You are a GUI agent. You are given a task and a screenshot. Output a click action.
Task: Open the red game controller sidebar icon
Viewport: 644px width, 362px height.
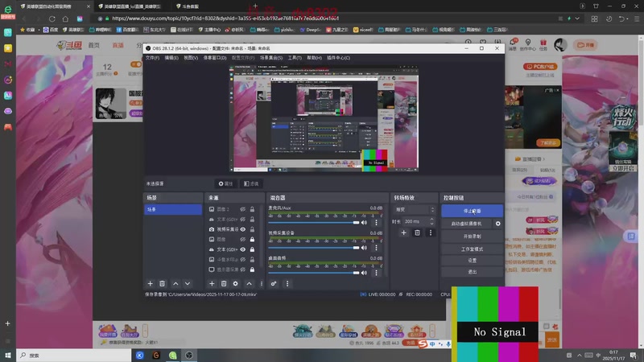point(8,127)
